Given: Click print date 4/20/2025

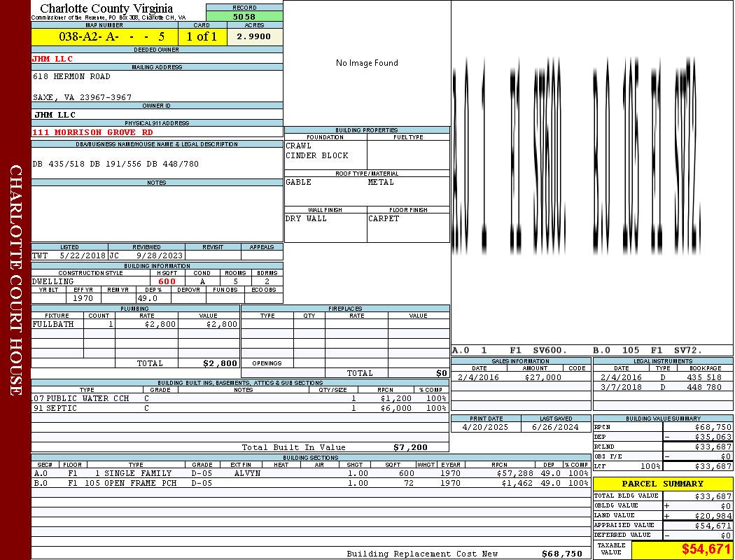Looking at the screenshot, I should 485,428.
